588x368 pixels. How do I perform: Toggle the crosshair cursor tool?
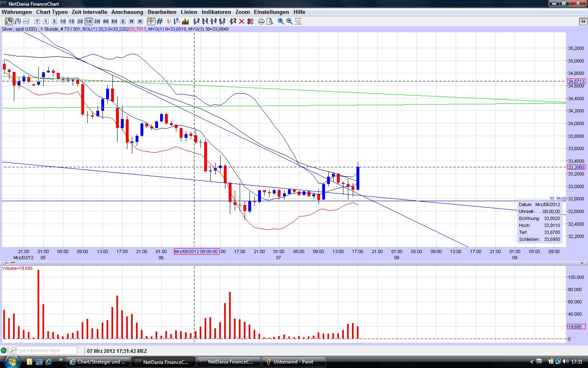coord(151,21)
